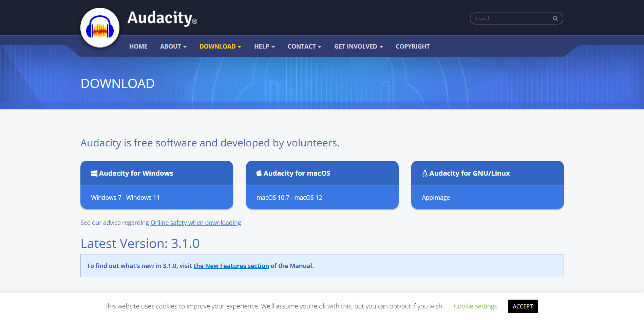
Task: Click the free software and volunteers heading
Action: coord(210,143)
